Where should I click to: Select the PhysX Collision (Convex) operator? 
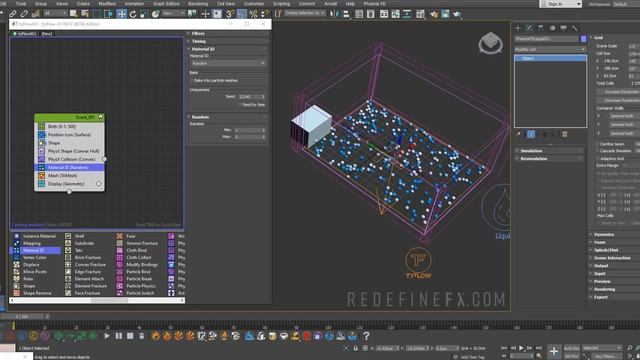coord(69,159)
